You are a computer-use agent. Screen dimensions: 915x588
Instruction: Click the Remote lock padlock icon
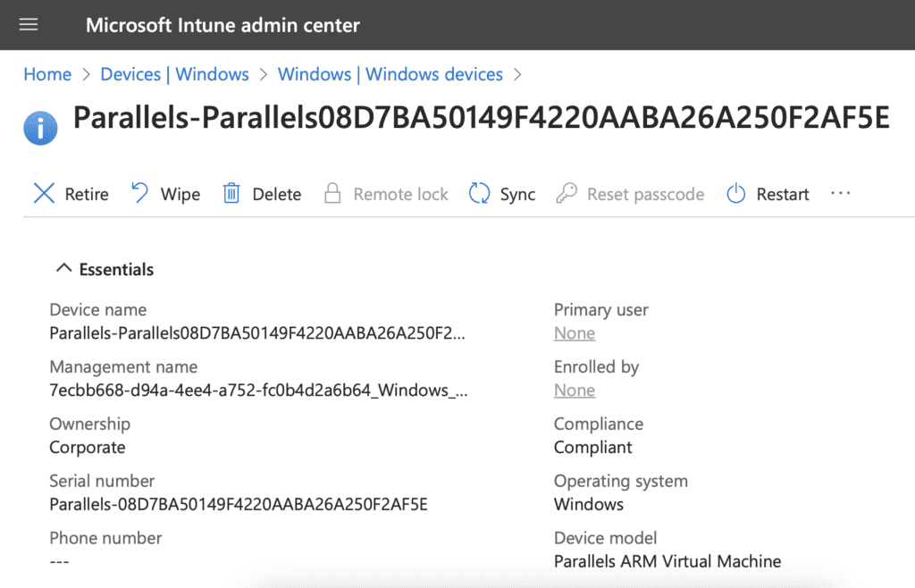[332, 194]
